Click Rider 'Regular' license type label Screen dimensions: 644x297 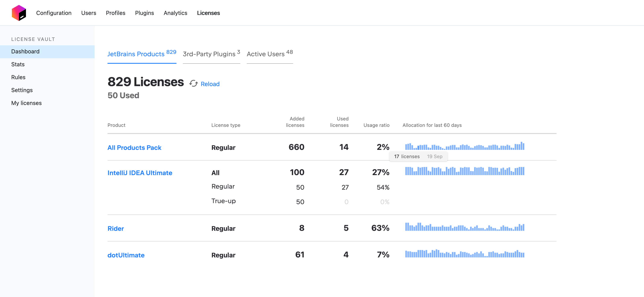pyautogui.click(x=223, y=228)
